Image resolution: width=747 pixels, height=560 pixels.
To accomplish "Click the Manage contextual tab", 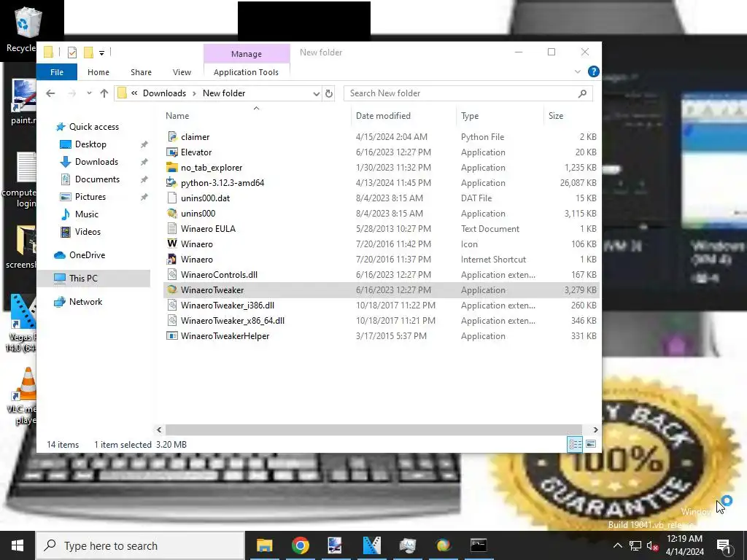I will point(247,54).
